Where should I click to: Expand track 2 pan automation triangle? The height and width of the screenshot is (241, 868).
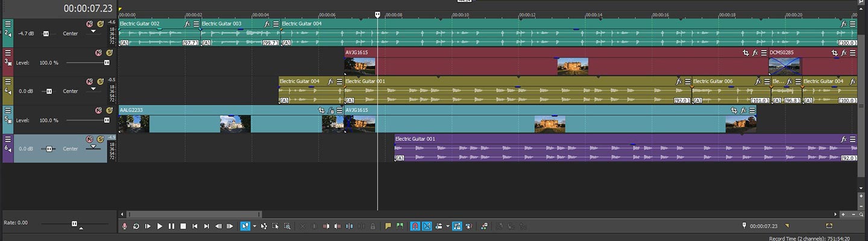[x=93, y=31]
